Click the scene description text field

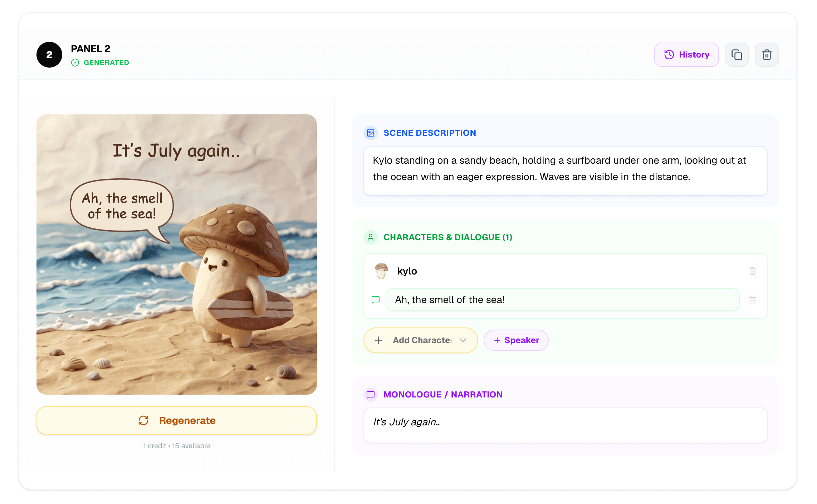(x=565, y=171)
